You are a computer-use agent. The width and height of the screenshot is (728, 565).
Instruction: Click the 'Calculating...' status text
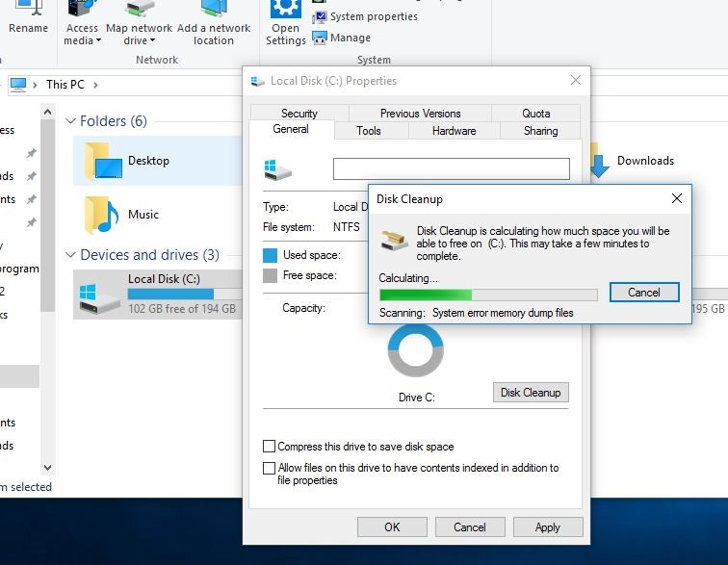pyautogui.click(x=408, y=278)
